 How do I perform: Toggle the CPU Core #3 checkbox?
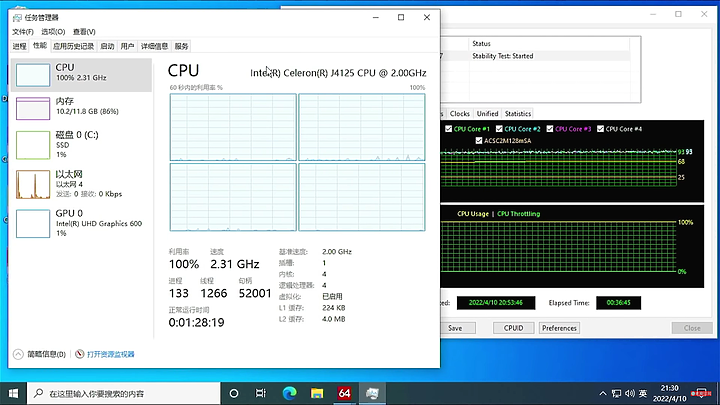click(550, 129)
